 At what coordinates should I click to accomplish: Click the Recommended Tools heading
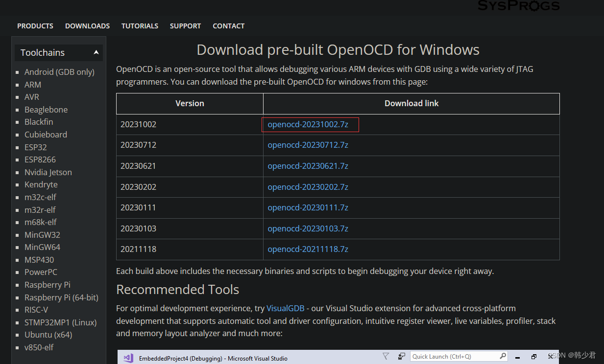(x=177, y=289)
